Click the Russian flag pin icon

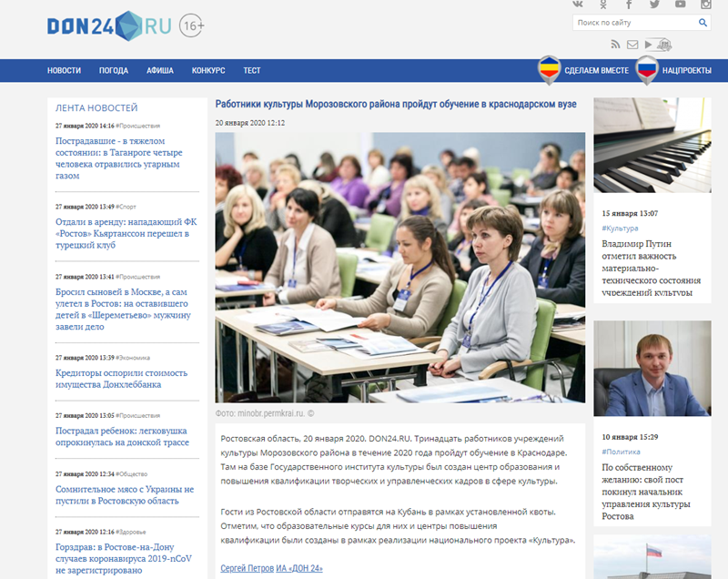(x=646, y=70)
